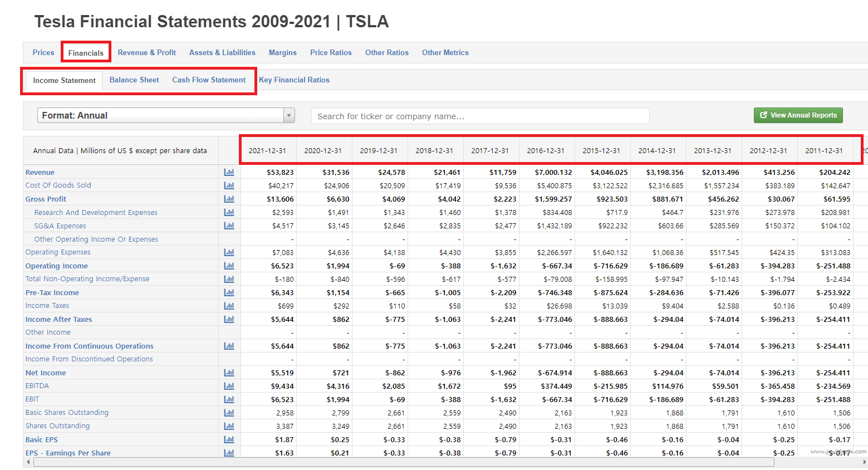Open Research And Development Expenses link
The width and height of the screenshot is (868, 470).
tap(96, 212)
